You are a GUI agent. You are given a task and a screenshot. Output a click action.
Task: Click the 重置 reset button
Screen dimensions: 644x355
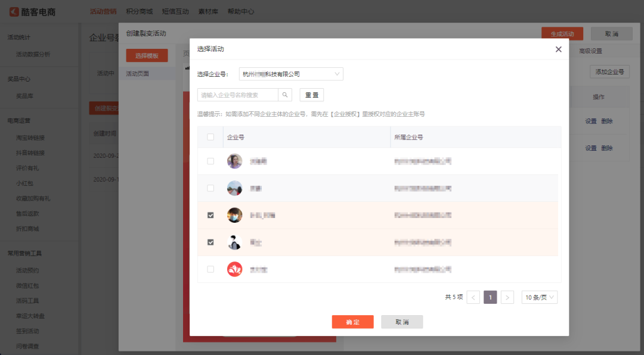[x=312, y=95]
